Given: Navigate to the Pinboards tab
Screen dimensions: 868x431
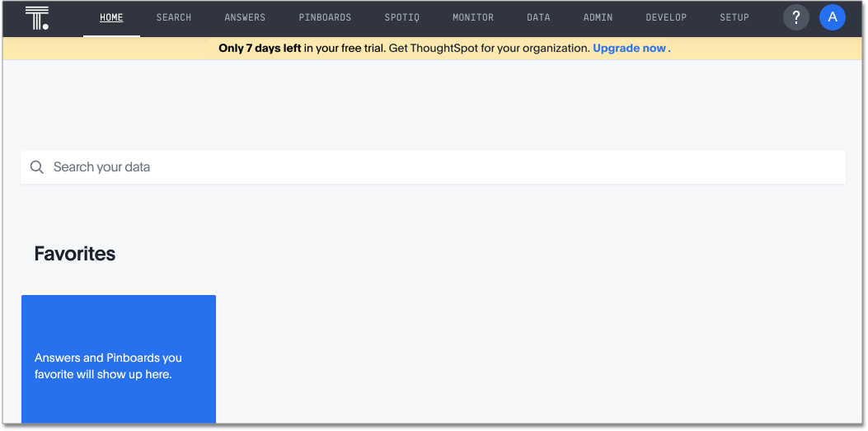Looking at the screenshot, I should pyautogui.click(x=325, y=17).
